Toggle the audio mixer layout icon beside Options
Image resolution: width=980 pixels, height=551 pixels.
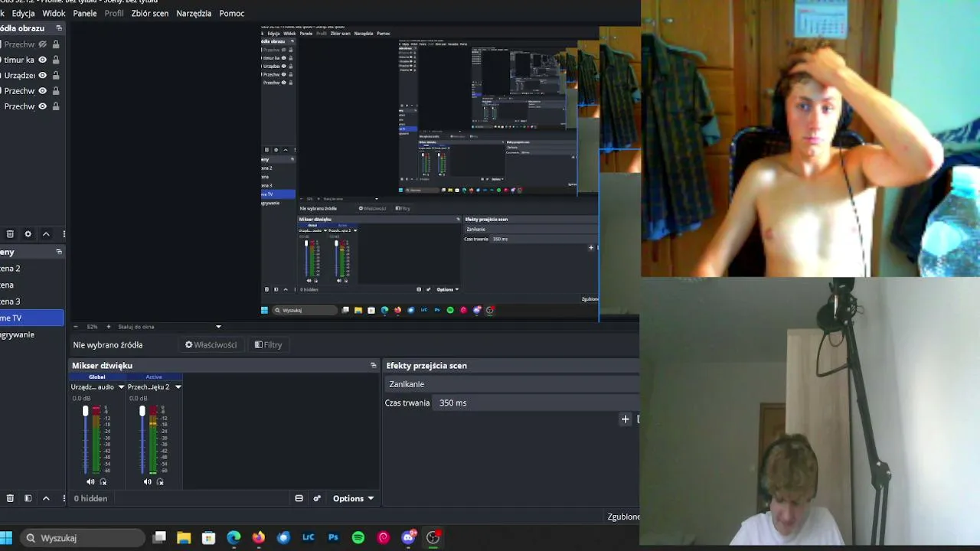pyautogui.click(x=299, y=498)
